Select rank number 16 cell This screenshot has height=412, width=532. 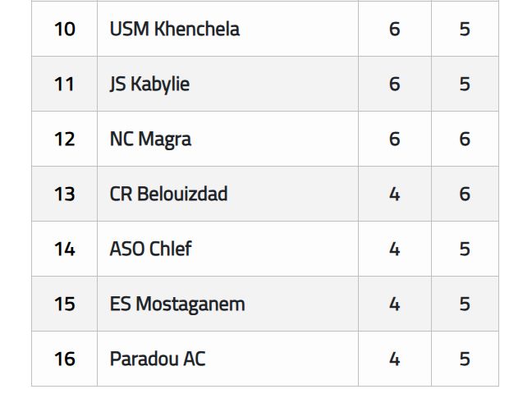click(65, 359)
